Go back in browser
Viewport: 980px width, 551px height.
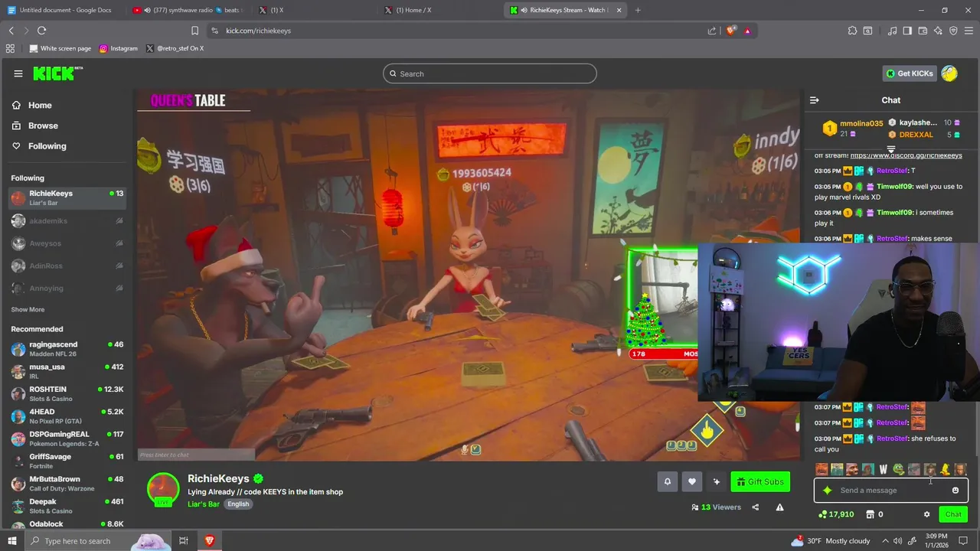coord(11,31)
